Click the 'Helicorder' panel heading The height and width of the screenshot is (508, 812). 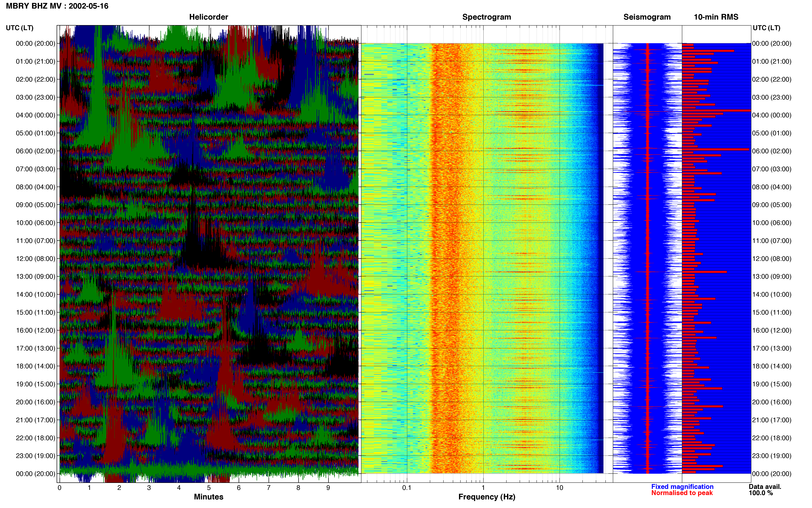209,17
